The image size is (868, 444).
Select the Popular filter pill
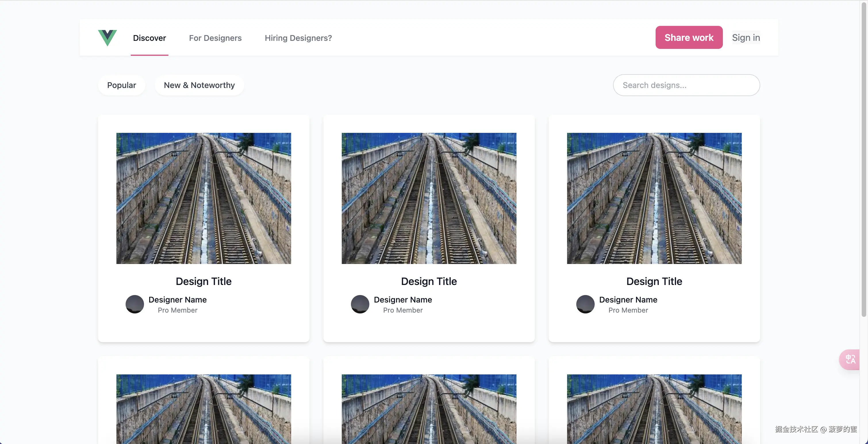pyautogui.click(x=121, y=85)
